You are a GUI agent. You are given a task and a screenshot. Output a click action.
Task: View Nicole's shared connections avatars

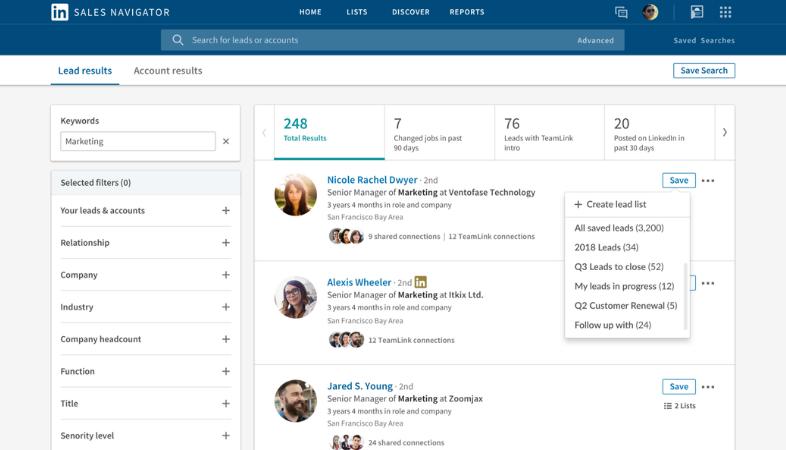[x=346, y=236]
